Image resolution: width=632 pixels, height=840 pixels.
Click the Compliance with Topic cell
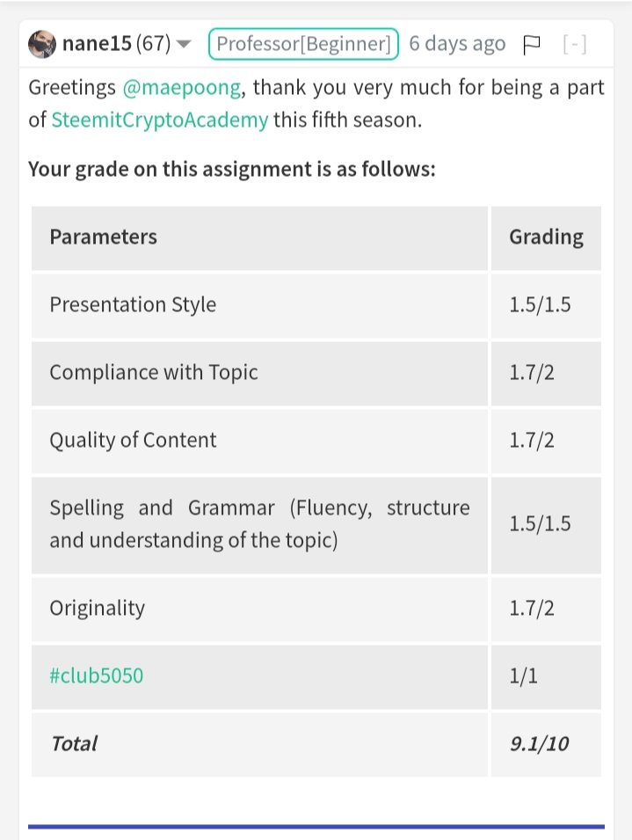click(x=259, y=373)
